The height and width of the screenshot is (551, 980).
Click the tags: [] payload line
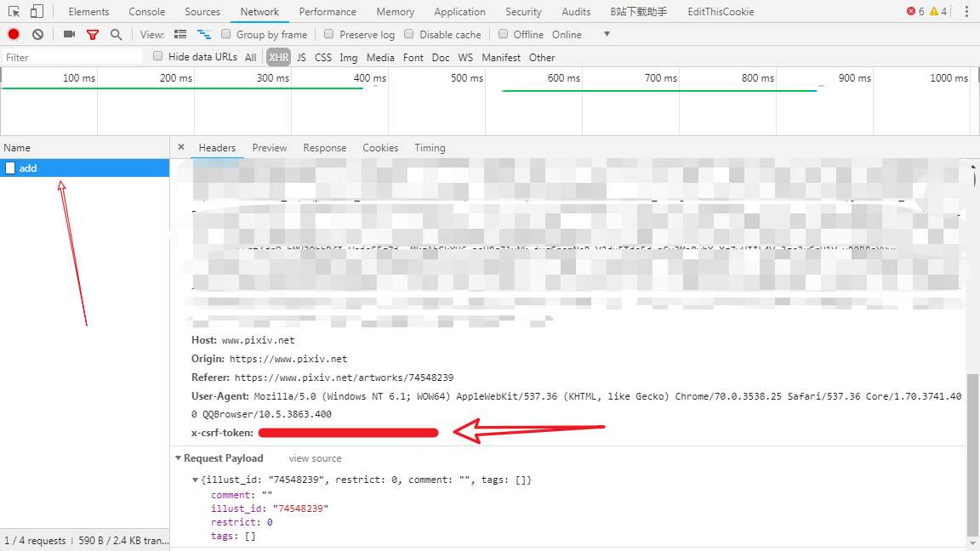233,536
